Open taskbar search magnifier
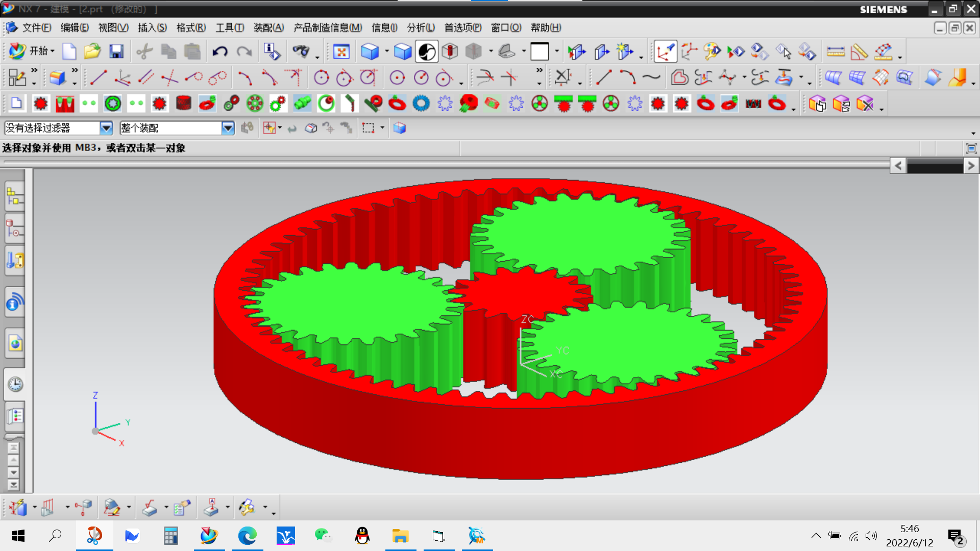This screenshot has width=980, height=551. [x=55, y=536]
